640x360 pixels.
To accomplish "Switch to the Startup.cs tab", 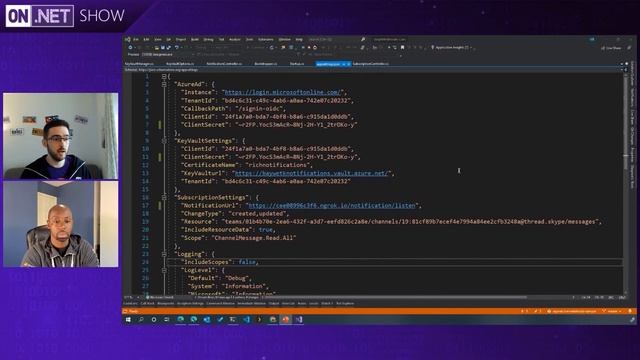I will (297, 64).
